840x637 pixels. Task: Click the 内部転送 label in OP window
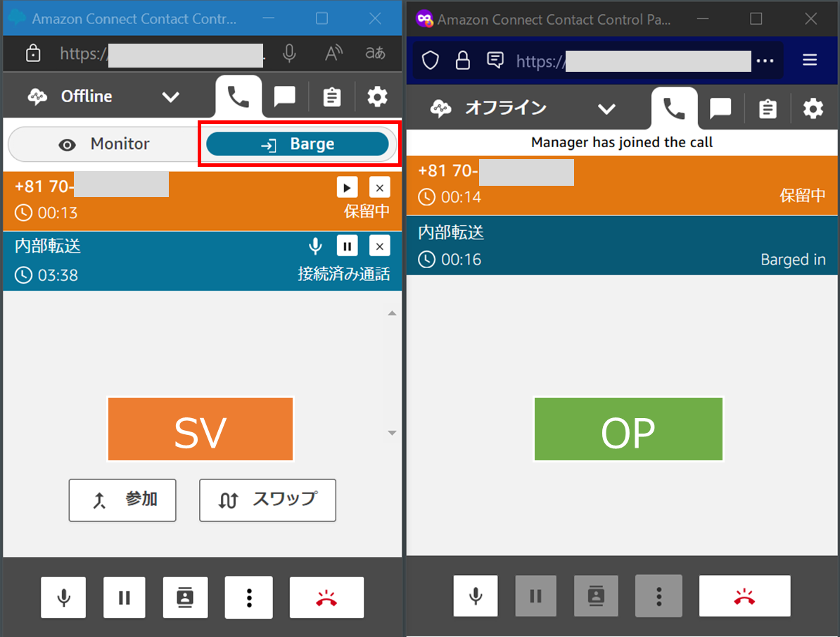coord(451,232)
